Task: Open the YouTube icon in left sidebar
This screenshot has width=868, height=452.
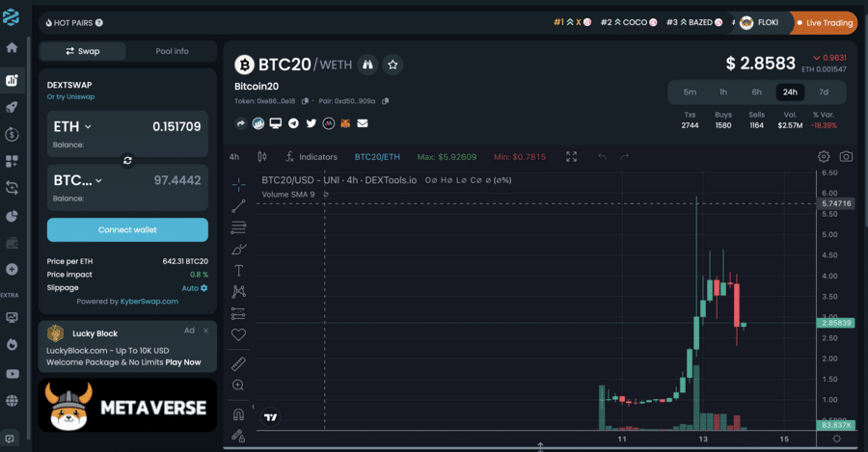Action: click(x=12, y=374)
